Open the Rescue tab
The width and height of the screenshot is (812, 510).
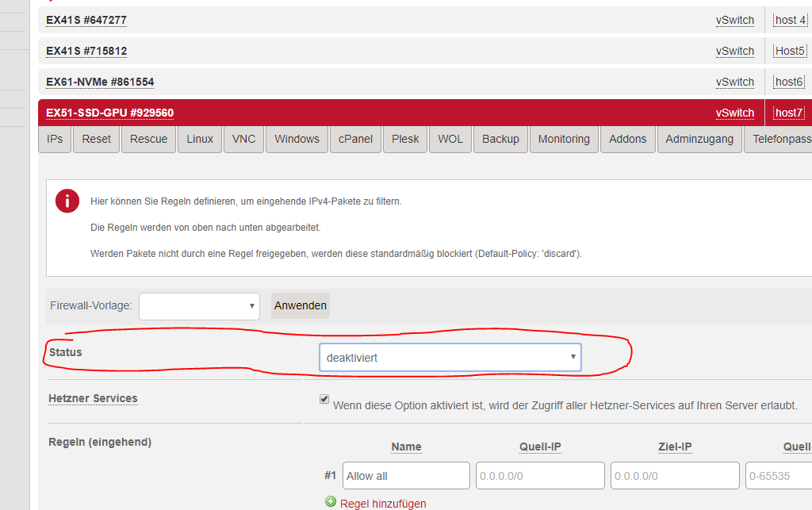(148, 139)
